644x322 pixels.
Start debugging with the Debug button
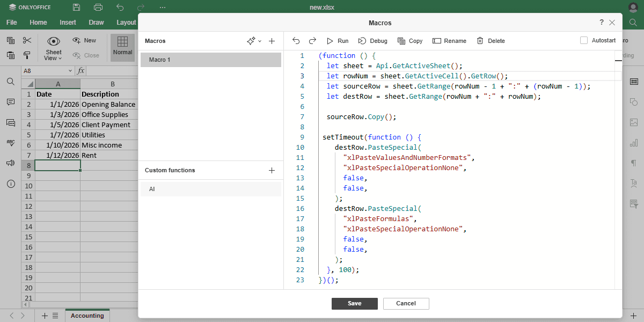[372, 41]
